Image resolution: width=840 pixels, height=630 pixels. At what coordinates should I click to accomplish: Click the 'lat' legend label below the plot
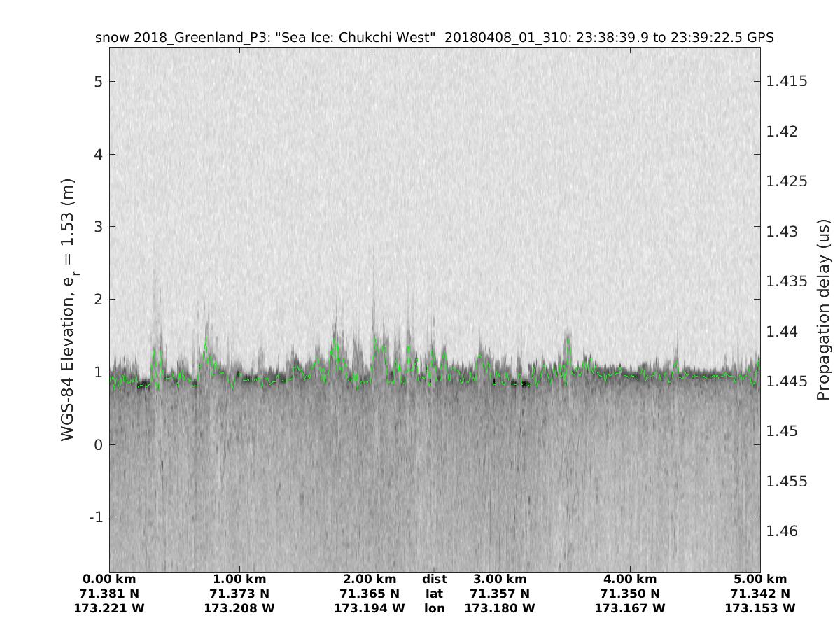pos(435,594)
